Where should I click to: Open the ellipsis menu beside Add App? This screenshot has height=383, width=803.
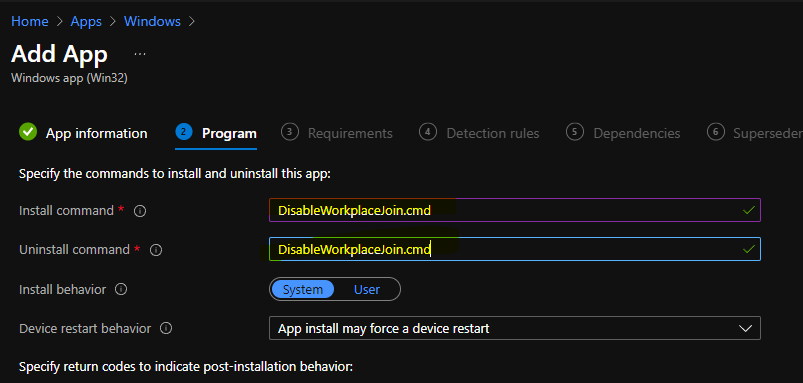click(x=140, y=54)
